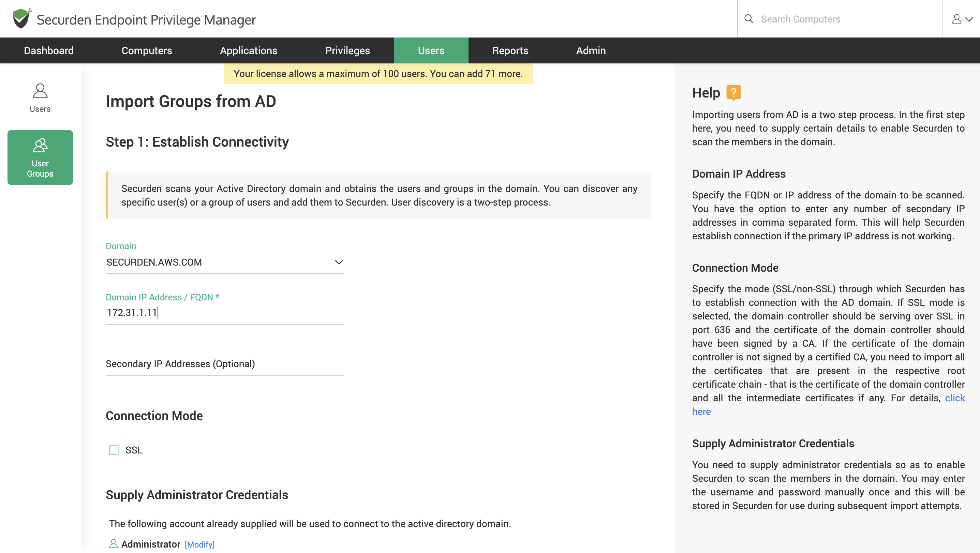
Task: Click the 'Connection Mode' form heading
Action: 154,416
